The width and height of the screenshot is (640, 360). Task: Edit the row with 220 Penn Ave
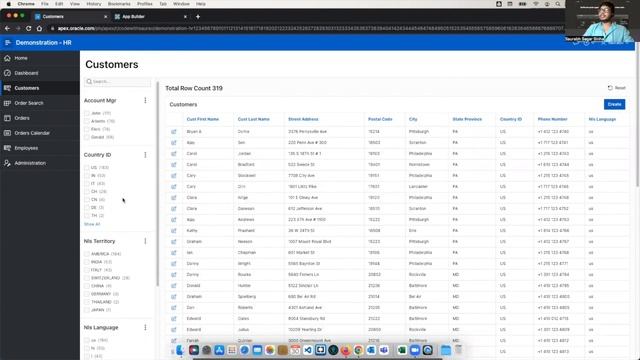[173, 143]
